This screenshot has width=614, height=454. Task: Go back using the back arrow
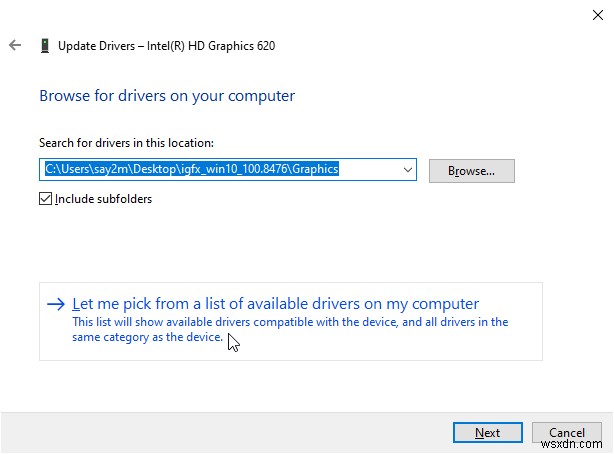pos(14,46)
